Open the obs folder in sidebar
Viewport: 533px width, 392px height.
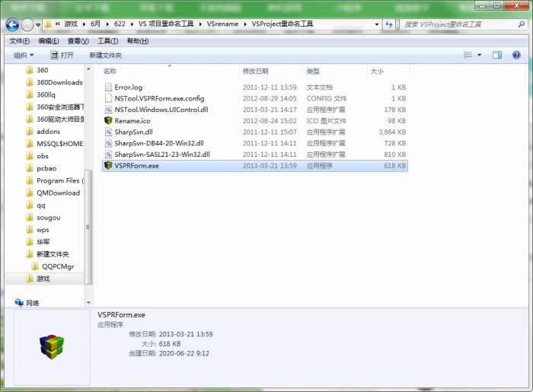point(37,156)
